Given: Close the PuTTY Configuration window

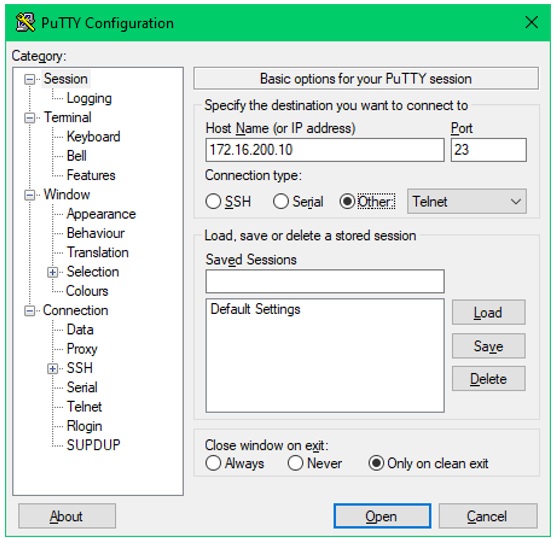Looking at the screenshot, I should click(x=531, y=22).
